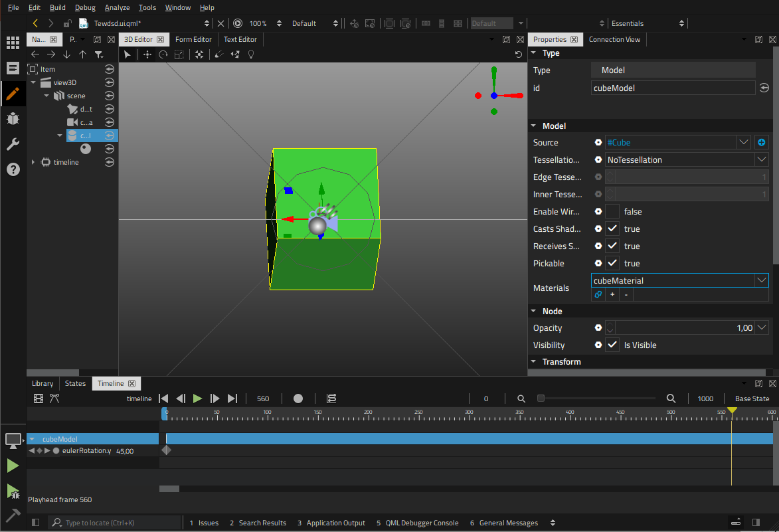
Task: Open the NoTessellation dropdown
Action: coord(761,160)
